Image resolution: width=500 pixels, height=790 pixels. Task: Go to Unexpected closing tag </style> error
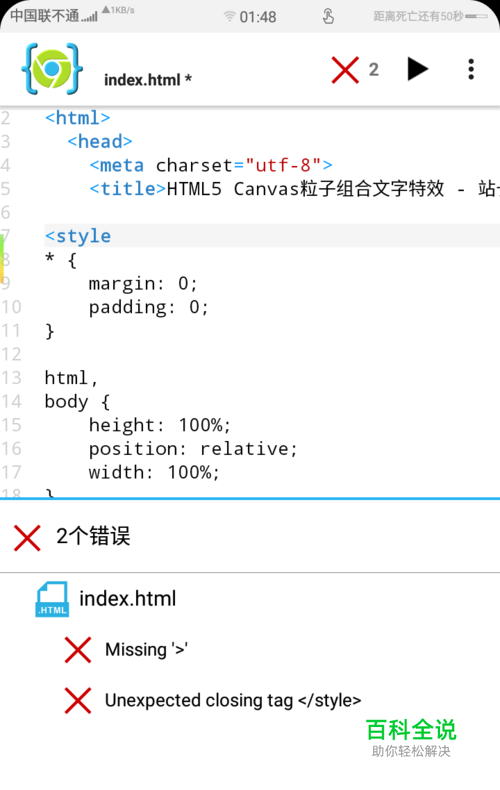[x=233, y=700]
